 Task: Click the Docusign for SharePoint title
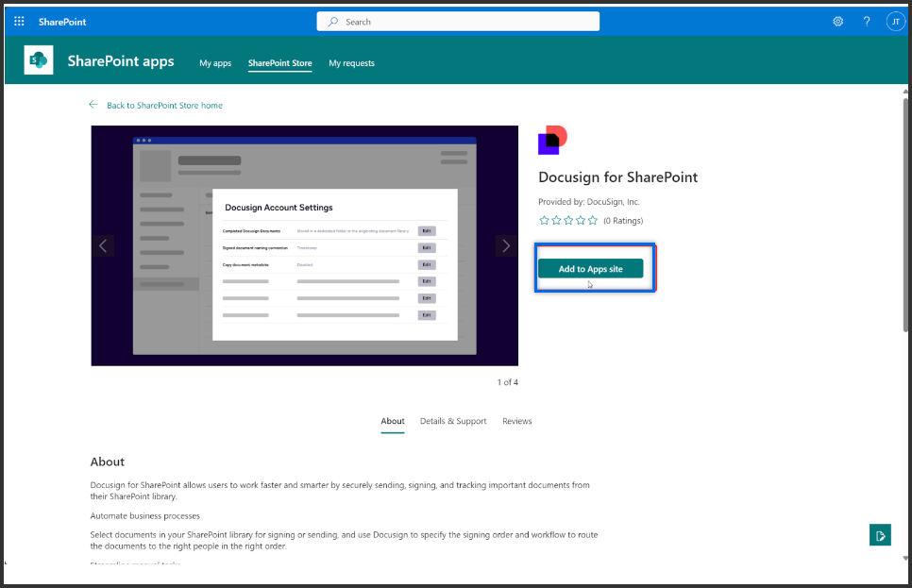point(617,177)
